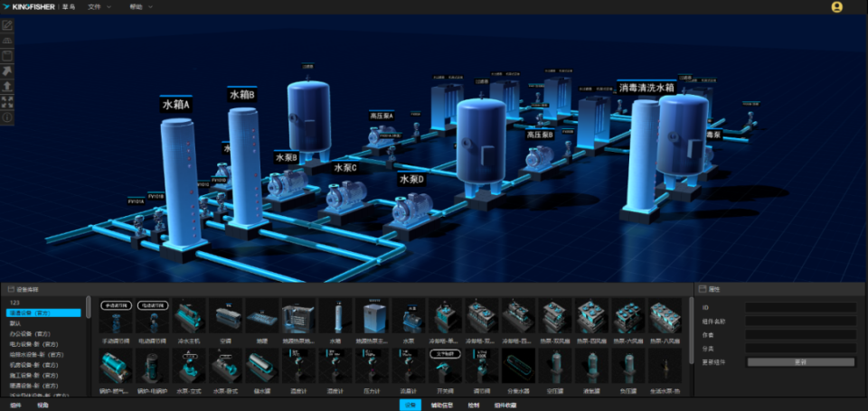Viewport: 868px width, 411px height.
Task: Click the ID input field in properties
Action: click(x=800, y=307)
